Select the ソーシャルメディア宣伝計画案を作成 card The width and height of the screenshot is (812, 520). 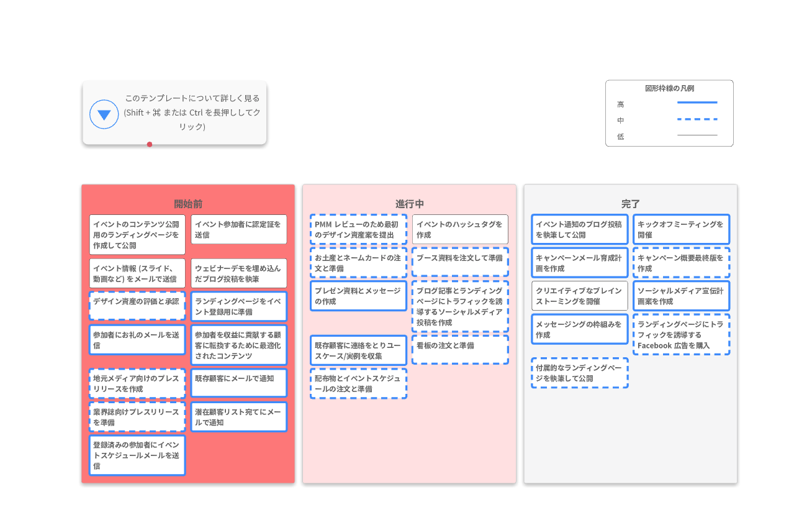681,296
